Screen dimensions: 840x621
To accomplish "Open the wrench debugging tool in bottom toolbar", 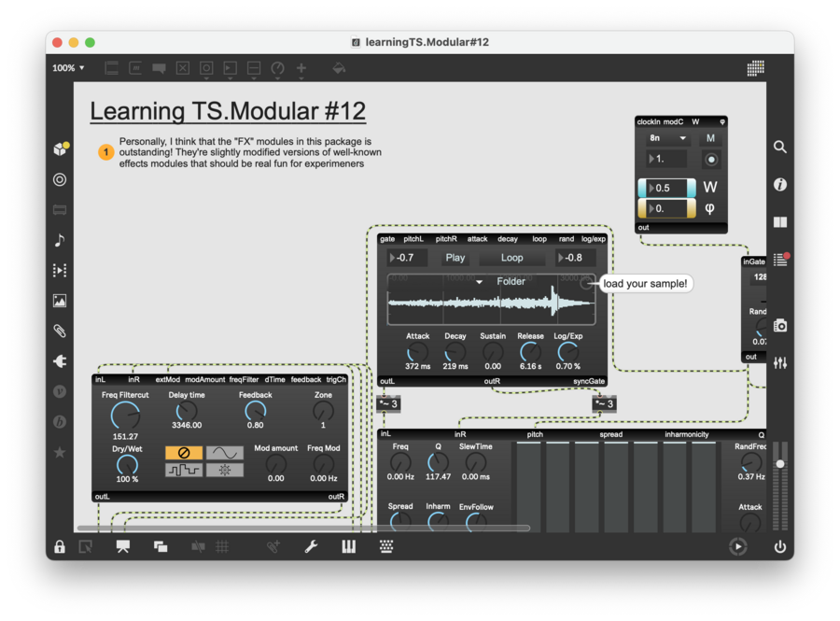I will 312,546.
